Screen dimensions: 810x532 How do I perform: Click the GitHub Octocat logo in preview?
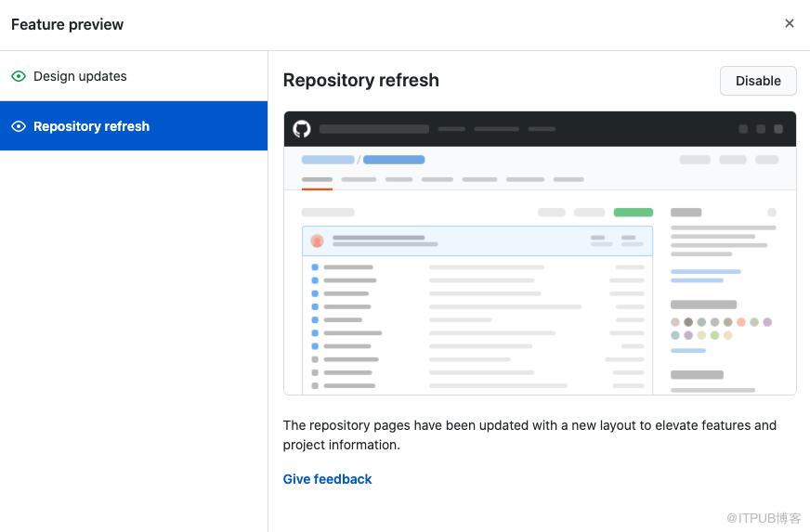[x=302, y=129]
